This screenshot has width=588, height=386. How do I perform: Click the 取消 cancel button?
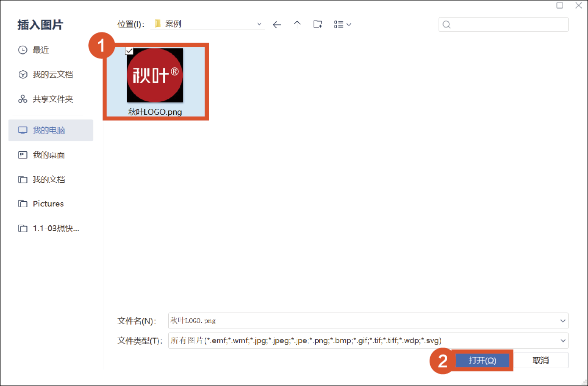[x=541, y=361]
